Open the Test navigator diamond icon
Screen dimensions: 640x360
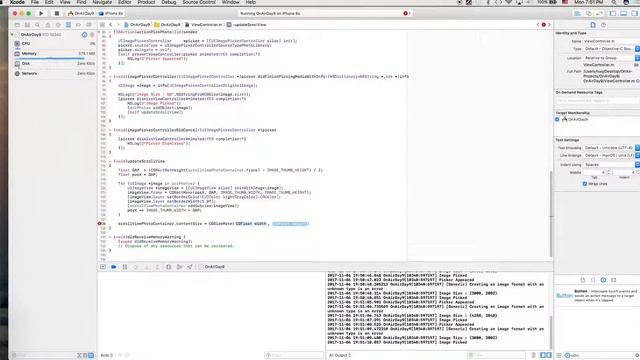tap(58, 25)
